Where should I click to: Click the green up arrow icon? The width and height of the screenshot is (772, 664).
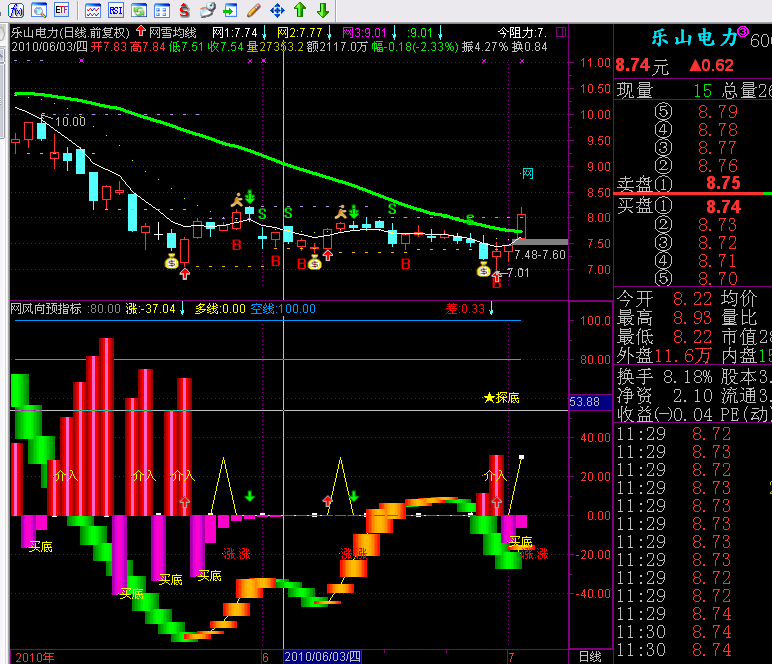pyautogui.click(x=299, y=11)
